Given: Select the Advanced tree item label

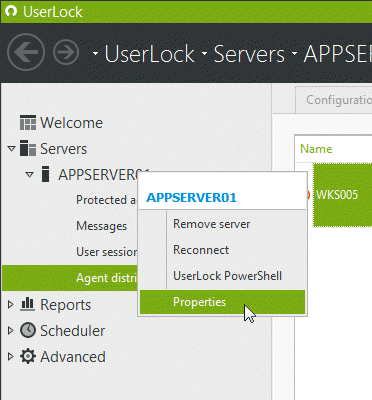Looking at the screenshot, I should point(73,357).
